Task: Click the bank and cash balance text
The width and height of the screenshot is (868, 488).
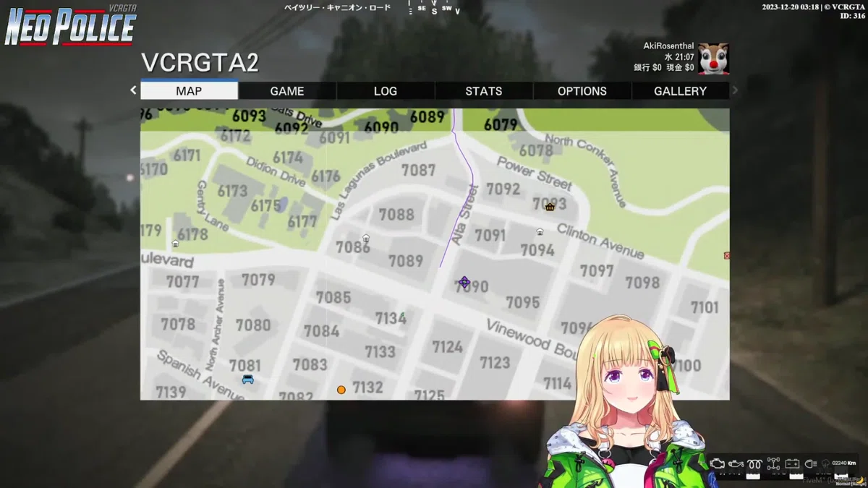Action: point(664,68)
